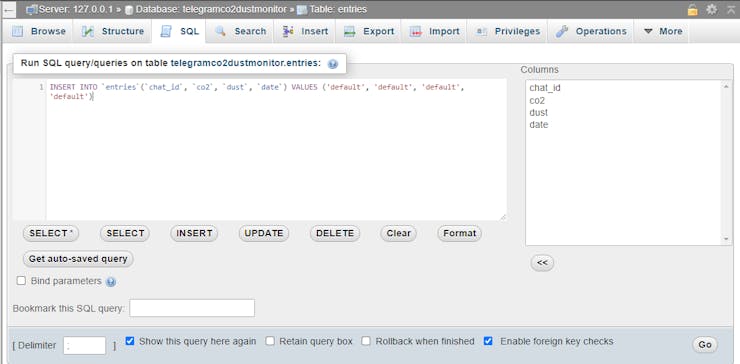The image size is (740, 364).
Task: Switch to the Export tab
Action: tap(369, 32)
